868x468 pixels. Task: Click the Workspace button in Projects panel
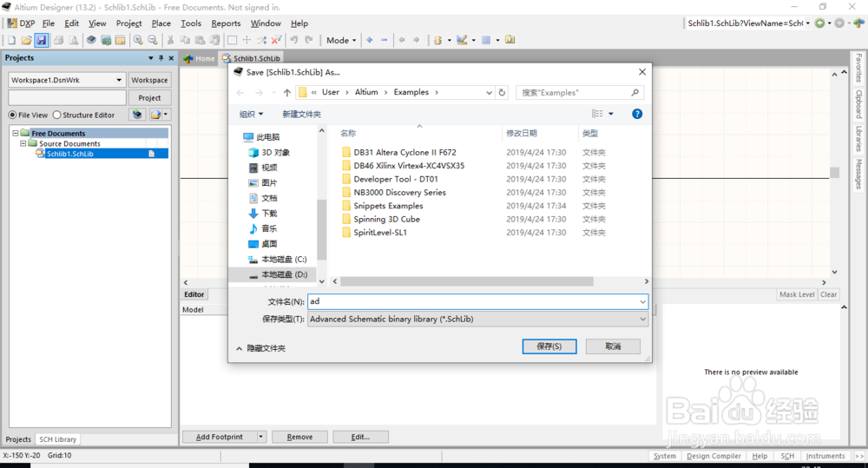coord(149,80)
